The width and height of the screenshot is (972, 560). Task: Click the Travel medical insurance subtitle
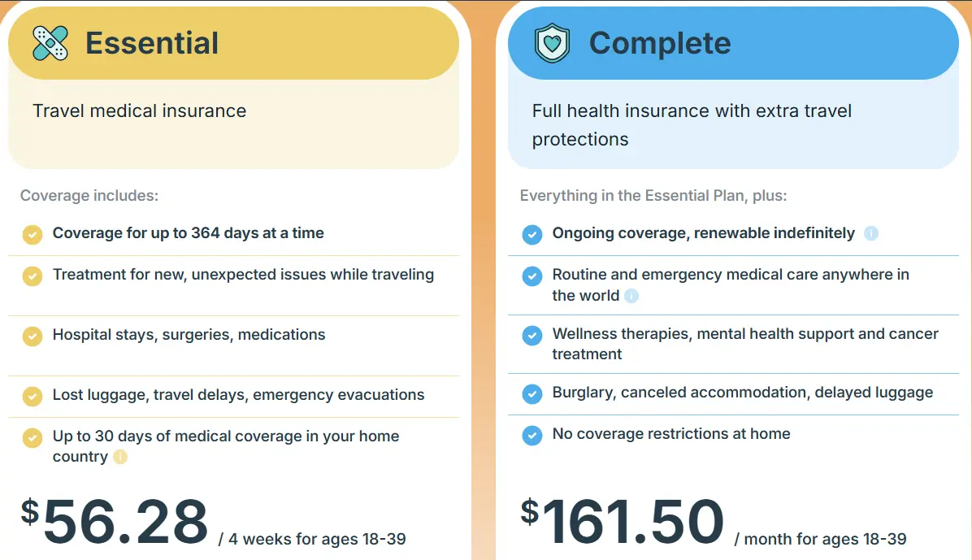pyautogui.click(x=139, y=111)
